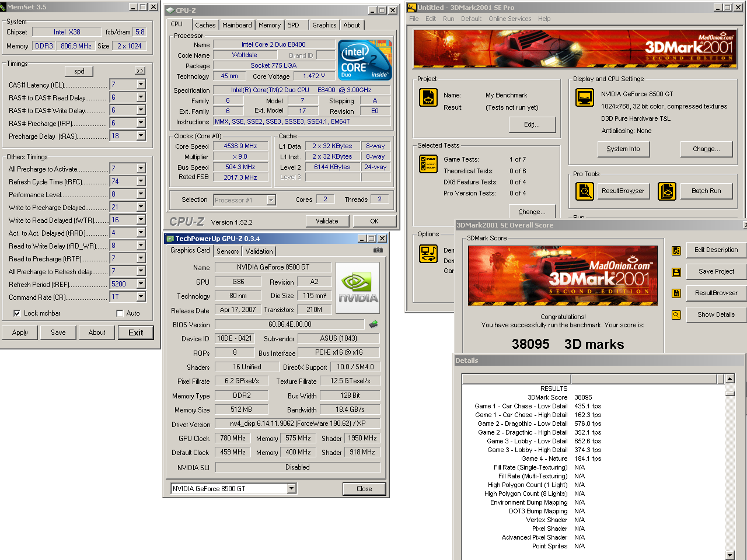Click the Change... button under Display settings
747x560 pixels.
click(706, 149)
